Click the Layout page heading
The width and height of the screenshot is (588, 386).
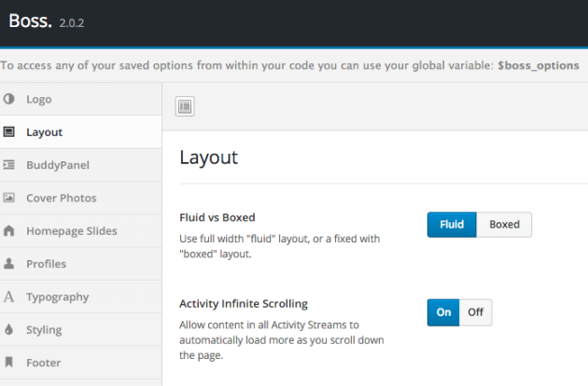[208, 158]
